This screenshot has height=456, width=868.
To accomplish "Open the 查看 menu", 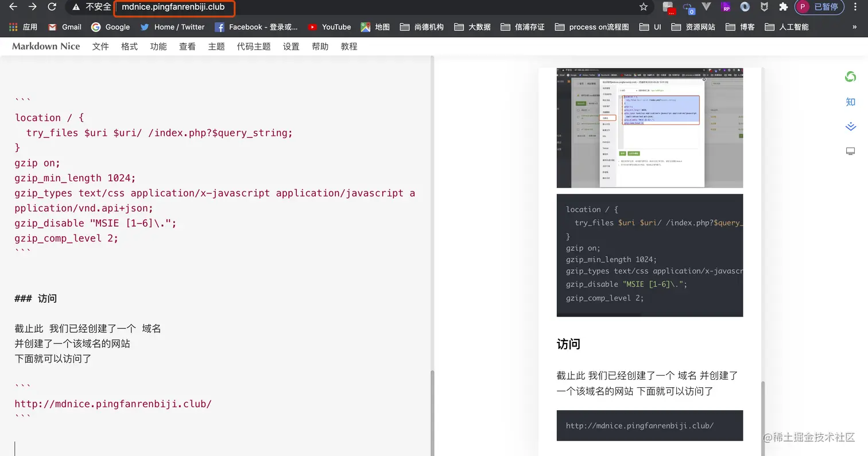I will [x=187, y=46].
